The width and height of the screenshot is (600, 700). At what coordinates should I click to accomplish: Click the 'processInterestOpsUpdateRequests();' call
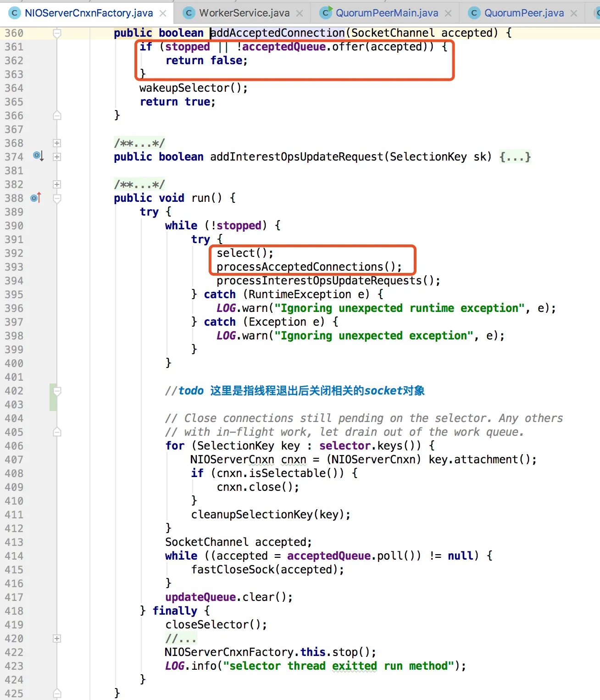pyautogui.click(x=328, y=281)
